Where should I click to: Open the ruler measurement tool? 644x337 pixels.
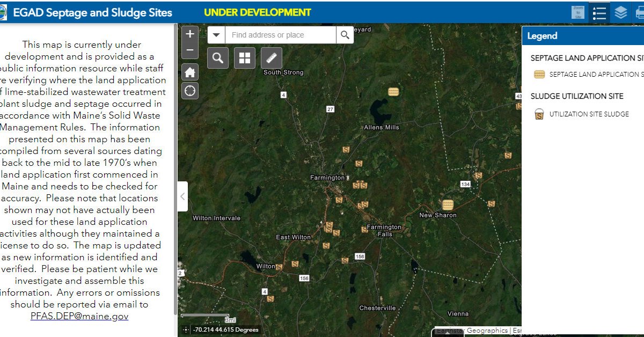272,58
